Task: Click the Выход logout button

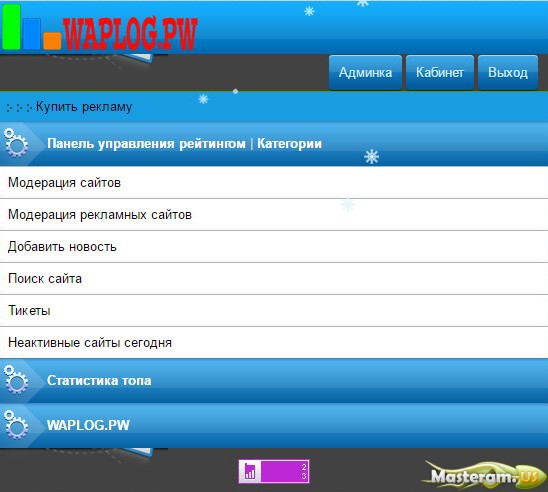Action: tap(507, 72)
